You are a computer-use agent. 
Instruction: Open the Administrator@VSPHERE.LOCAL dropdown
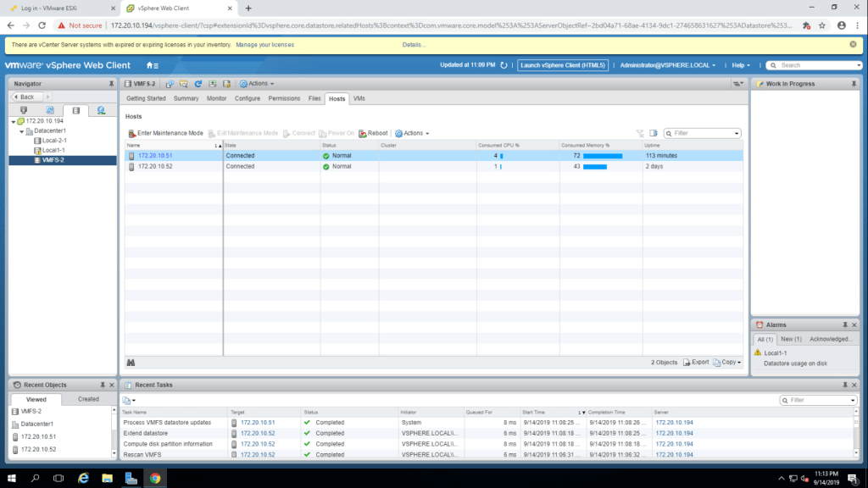[x=667, y=65]
